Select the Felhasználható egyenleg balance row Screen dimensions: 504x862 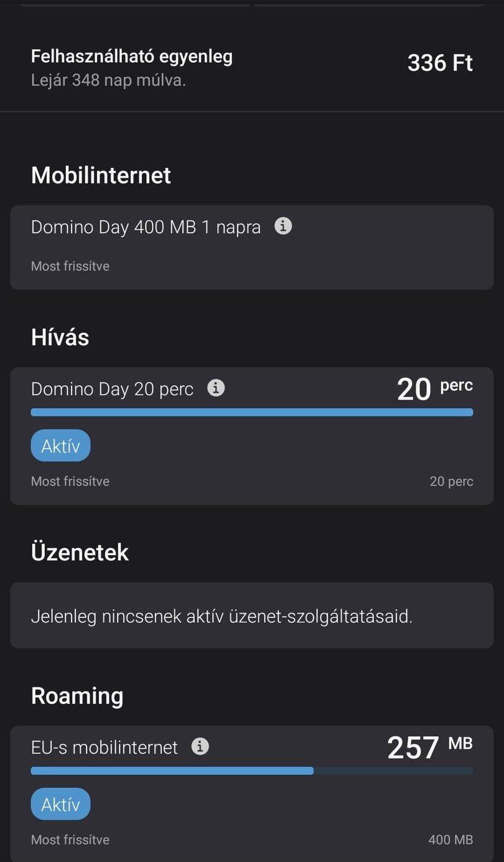(x=252, y=67)
